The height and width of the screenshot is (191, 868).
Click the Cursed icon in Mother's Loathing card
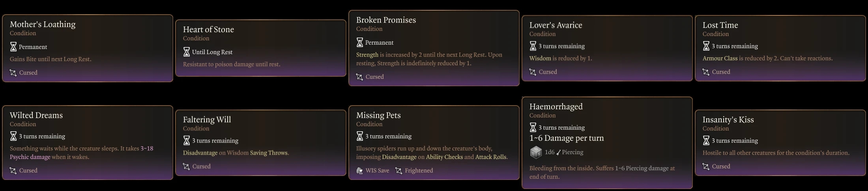point(13,73)
